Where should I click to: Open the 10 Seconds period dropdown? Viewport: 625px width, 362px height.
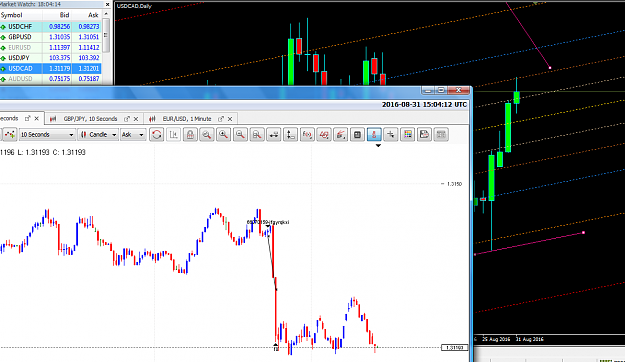click(47, 135)
